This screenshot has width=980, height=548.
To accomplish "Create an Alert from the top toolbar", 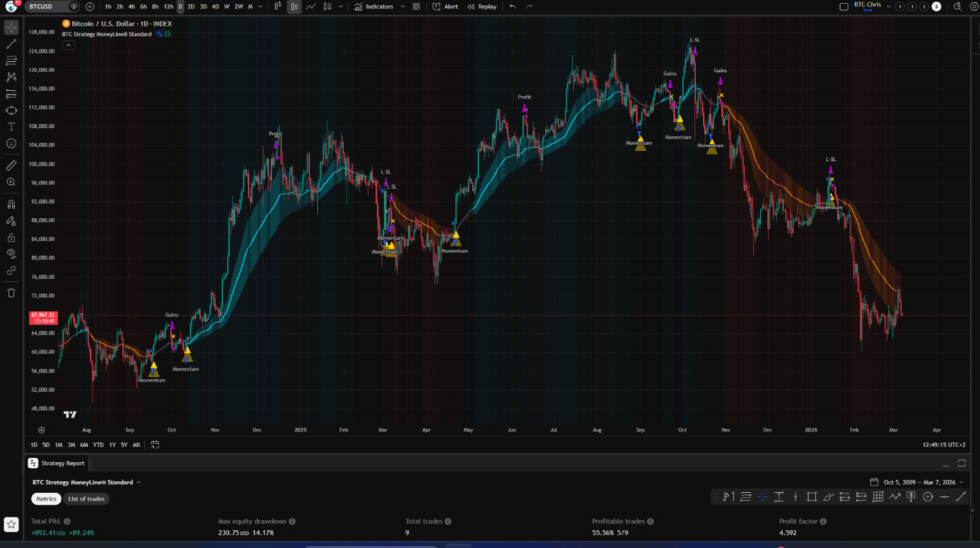I will coord(445,7).
